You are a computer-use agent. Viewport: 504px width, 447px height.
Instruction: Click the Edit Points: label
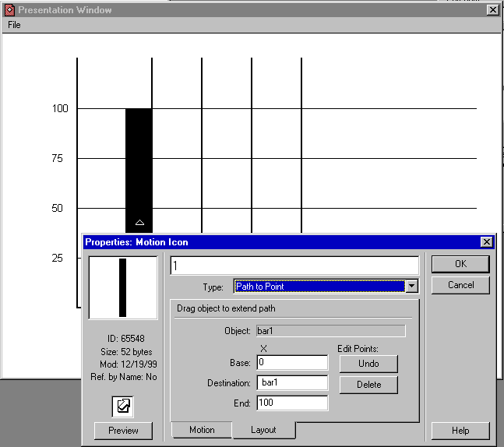358,349
